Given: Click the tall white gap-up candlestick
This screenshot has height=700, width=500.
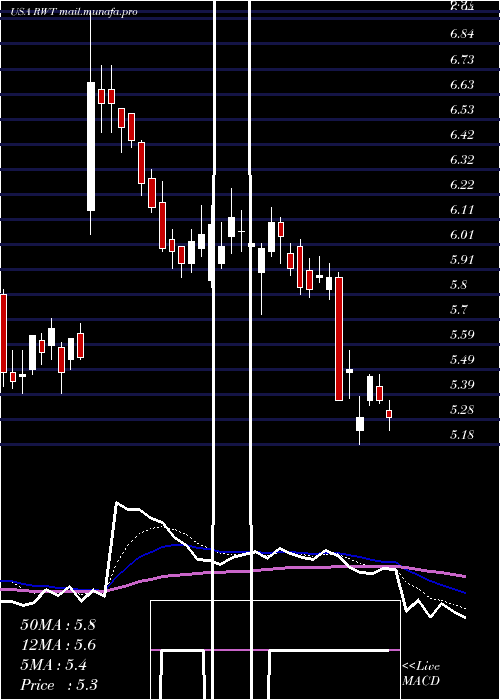Looking at the screenshot, I should click(91, 146).
